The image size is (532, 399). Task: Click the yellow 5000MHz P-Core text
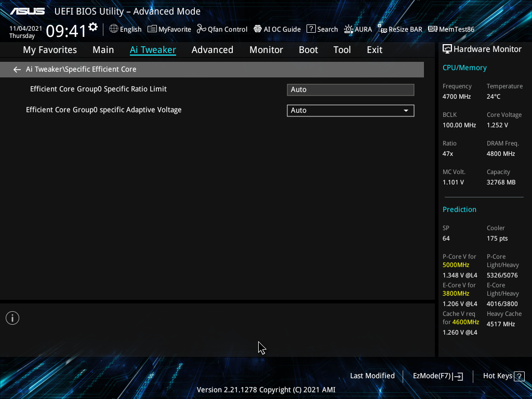(456, 265)
